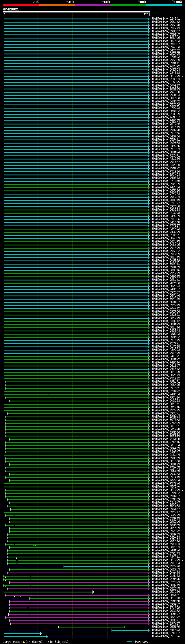
Task: Open the UniRef100_P49034 hit label
Action: [166, 395]
